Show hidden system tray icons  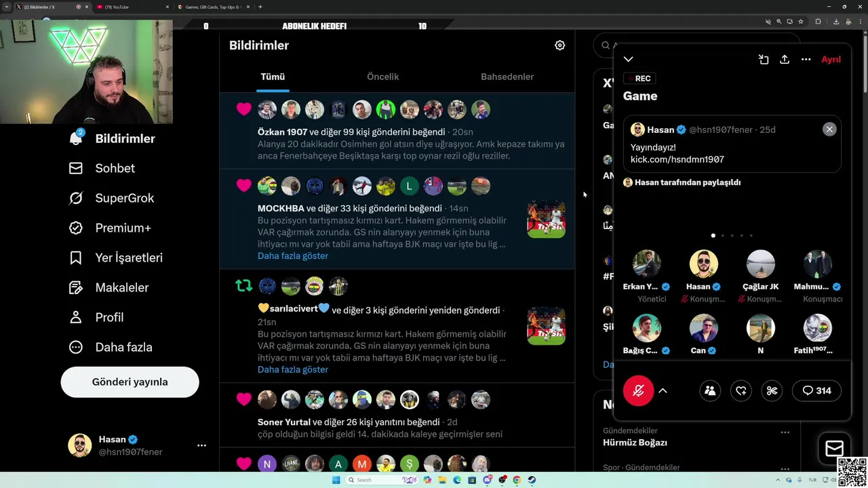click(x=778, y=480)
